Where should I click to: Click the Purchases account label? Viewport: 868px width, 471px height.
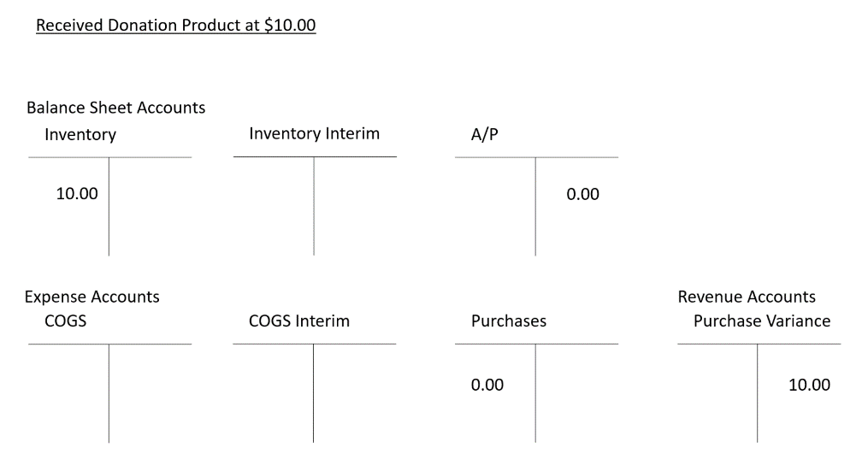click(x=508, y=321)
